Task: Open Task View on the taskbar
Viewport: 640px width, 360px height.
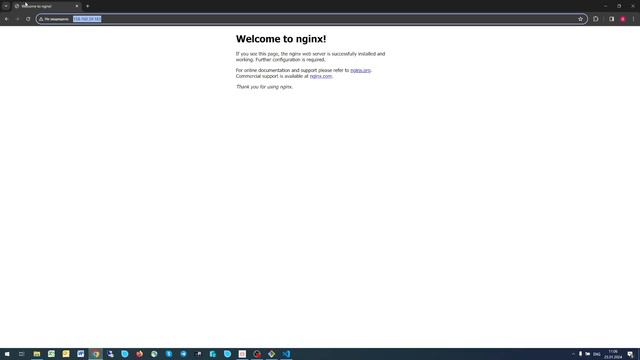Action: coord(21,354)
